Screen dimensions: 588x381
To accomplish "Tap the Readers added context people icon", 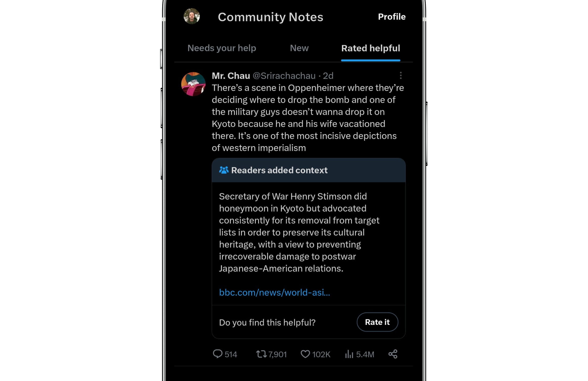I will tap(224, 170).
